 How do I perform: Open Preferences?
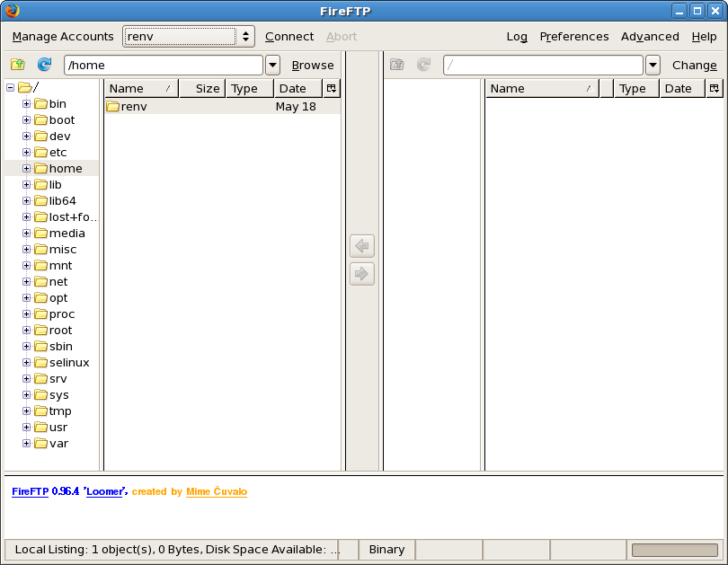(574, 36)
